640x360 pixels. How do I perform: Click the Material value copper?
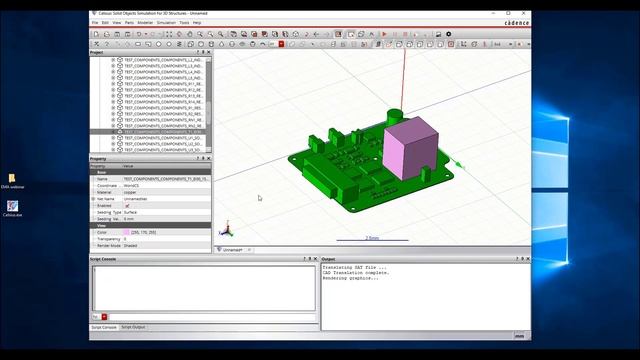coord(130,192)
